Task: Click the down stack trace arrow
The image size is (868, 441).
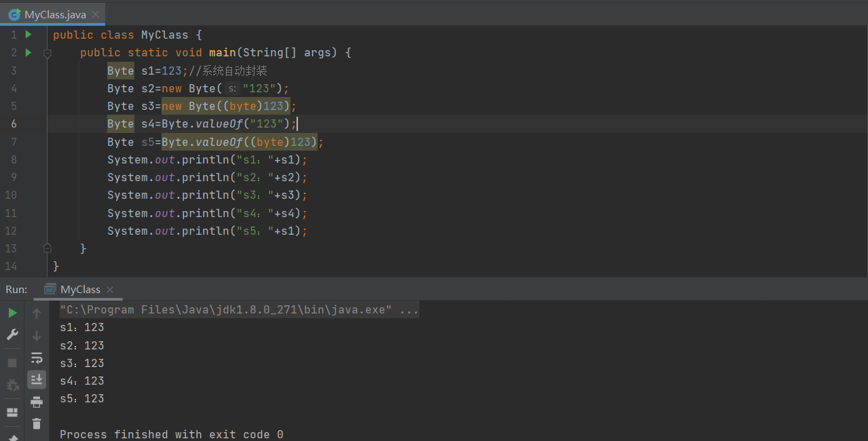Action: coord(37,335)
